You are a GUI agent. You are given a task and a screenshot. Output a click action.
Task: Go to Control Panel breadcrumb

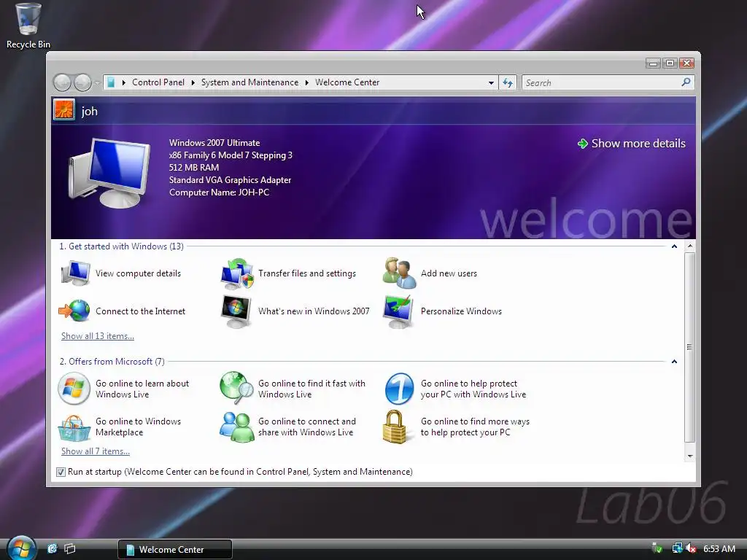click(158, 82)
